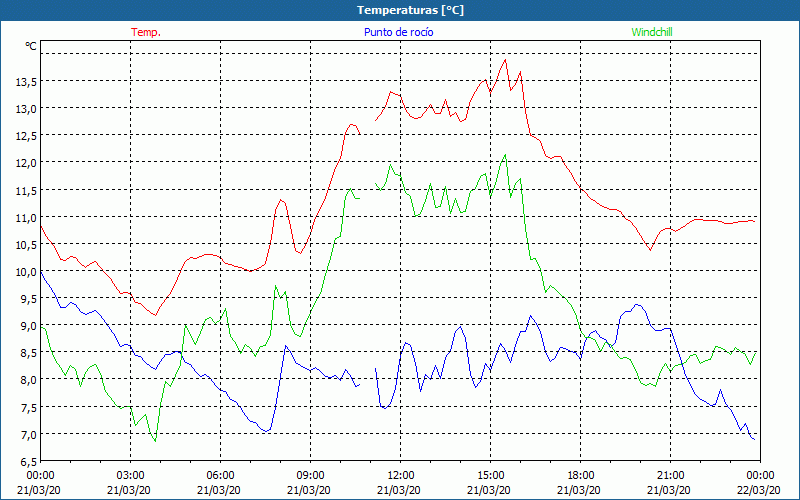This screenshot has height=500, width=800.
Task: Click the "15:00" time axis label
Action: (x=490, y=476)
